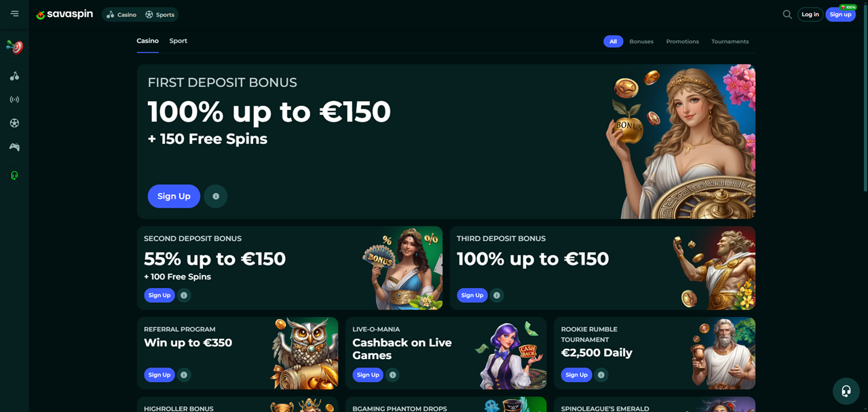Open the game controller sidebar icon
Screen dimensions: 868x412
[14, 147]
